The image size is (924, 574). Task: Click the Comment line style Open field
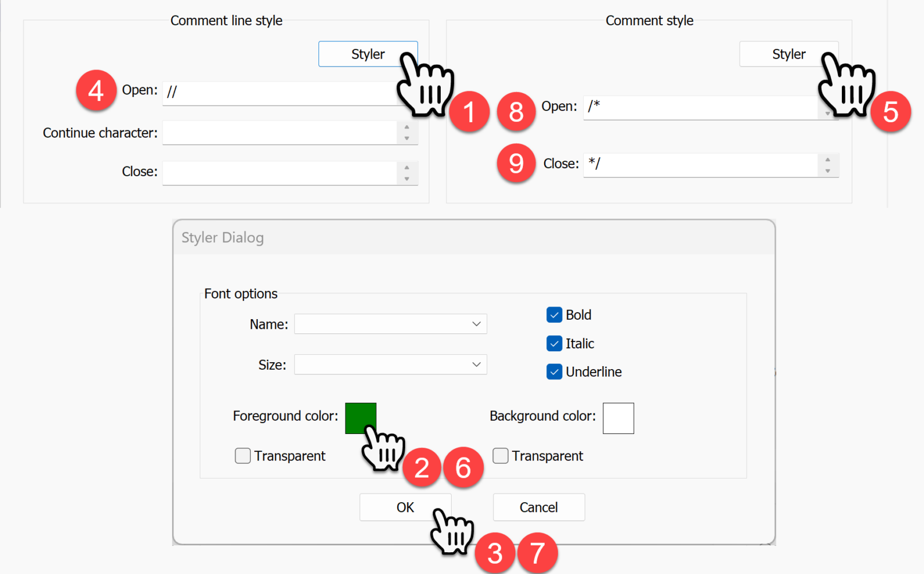(x=281, y=93)
